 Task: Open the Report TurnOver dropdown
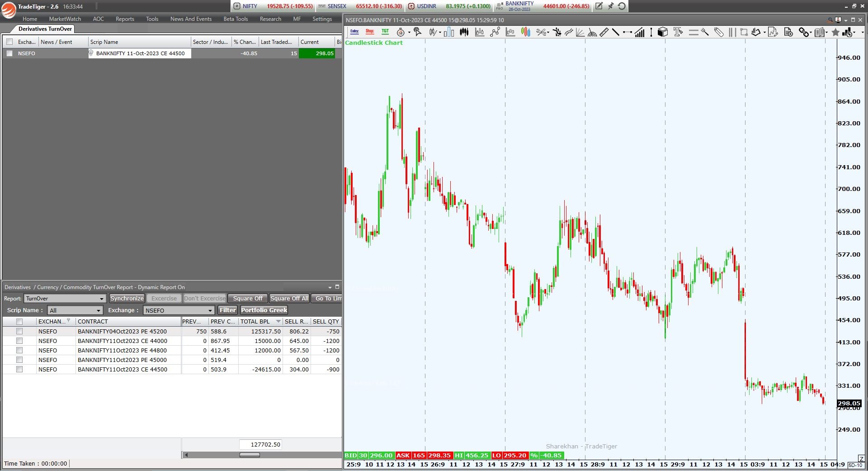(65, 299)
